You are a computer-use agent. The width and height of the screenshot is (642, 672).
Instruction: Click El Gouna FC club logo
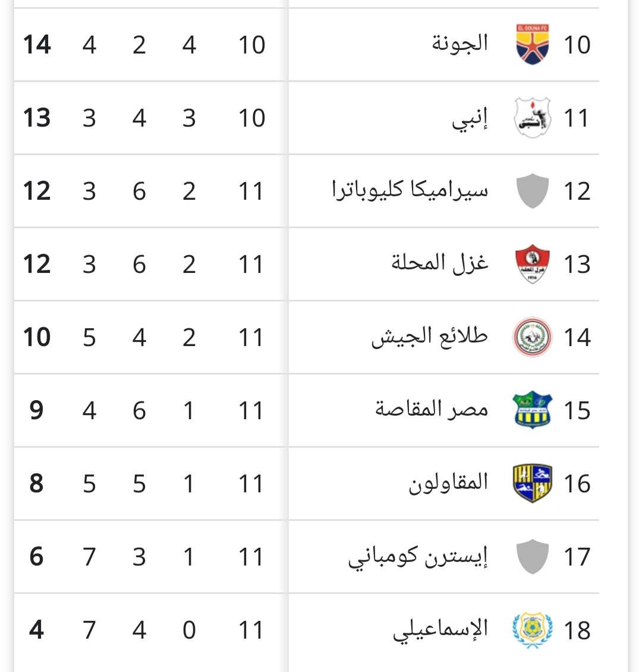point(533,45)
